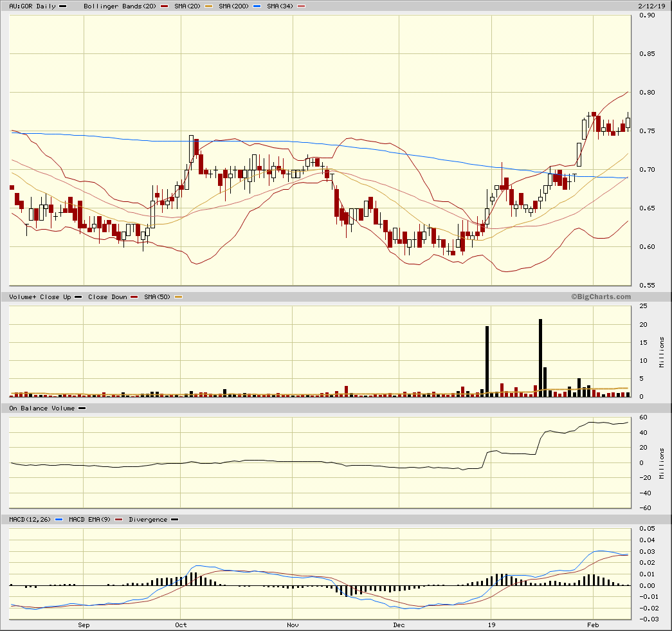
Task: Click the orange SMA(20) legend swatch
Action: pyautogui.click(x=209, y=6)
